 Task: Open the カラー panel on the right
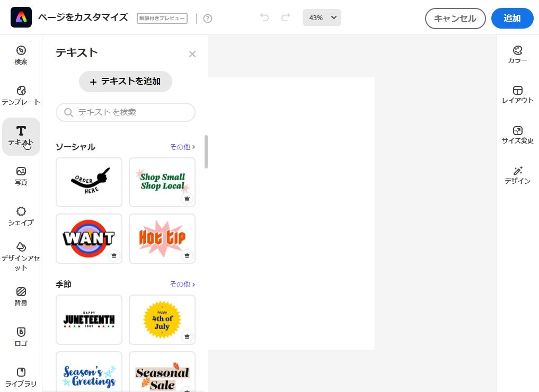pyautogui.click(x=517, y=55)
